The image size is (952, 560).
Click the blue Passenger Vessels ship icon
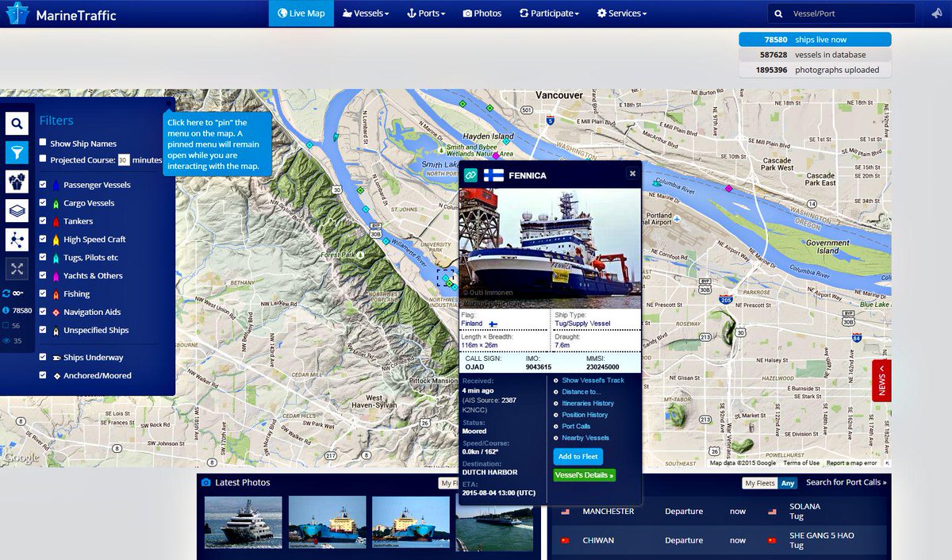click(56, 185)
